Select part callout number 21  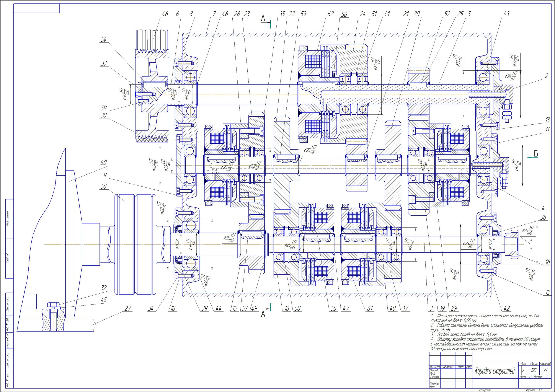coord(406,14)
